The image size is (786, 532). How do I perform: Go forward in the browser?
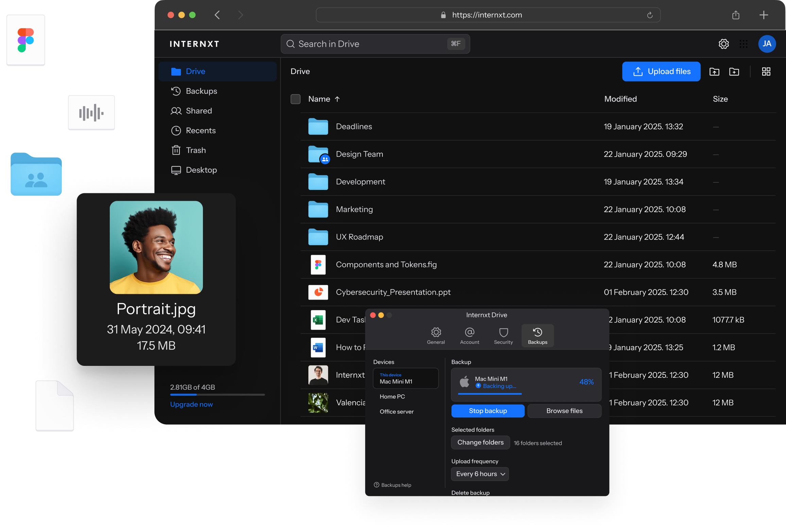pos(240,15)
